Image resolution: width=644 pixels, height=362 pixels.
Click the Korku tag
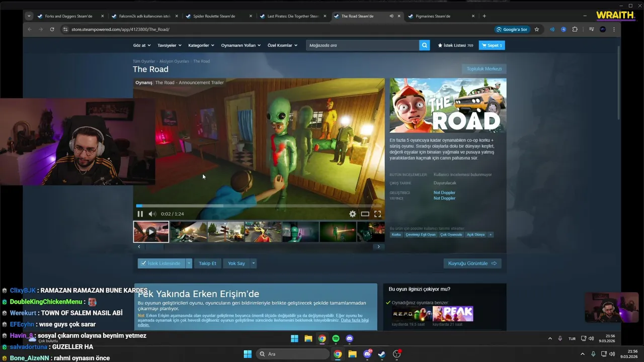pos(396,234)
